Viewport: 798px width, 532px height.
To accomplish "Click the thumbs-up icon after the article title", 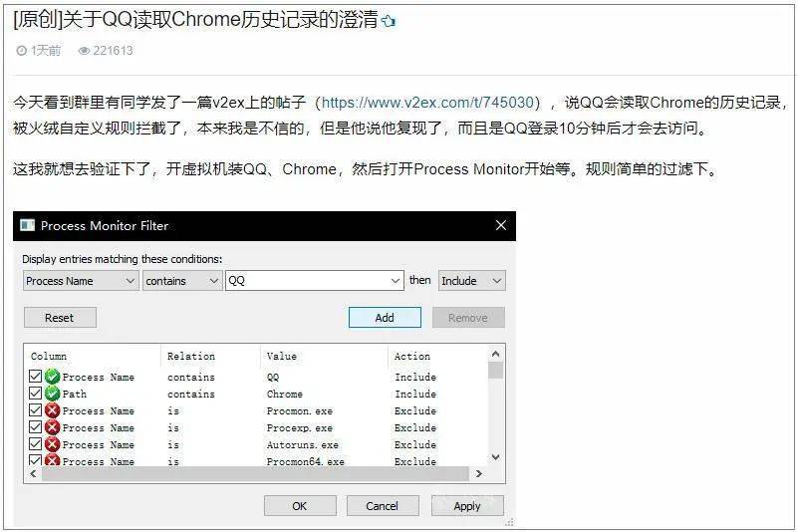I will pos(389,21).
